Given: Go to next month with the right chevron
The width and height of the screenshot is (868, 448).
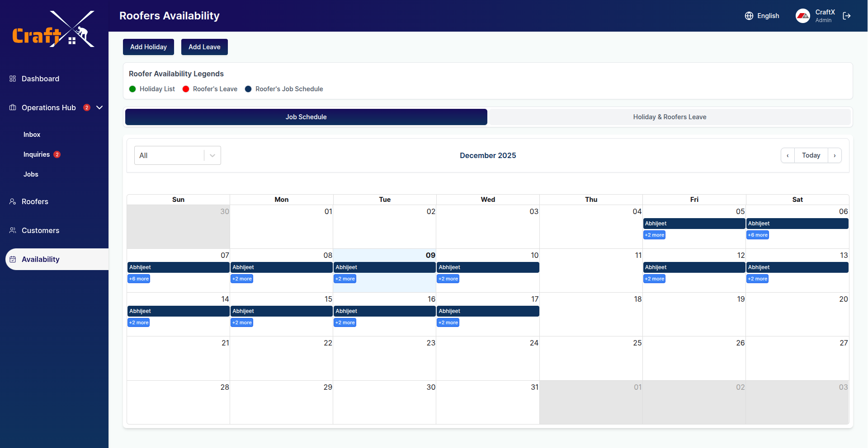Looking at the screenshot, I should (835, 155).
